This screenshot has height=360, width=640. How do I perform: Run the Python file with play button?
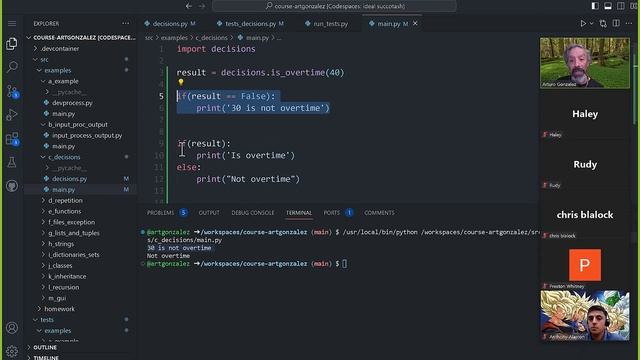coord(583,24)
